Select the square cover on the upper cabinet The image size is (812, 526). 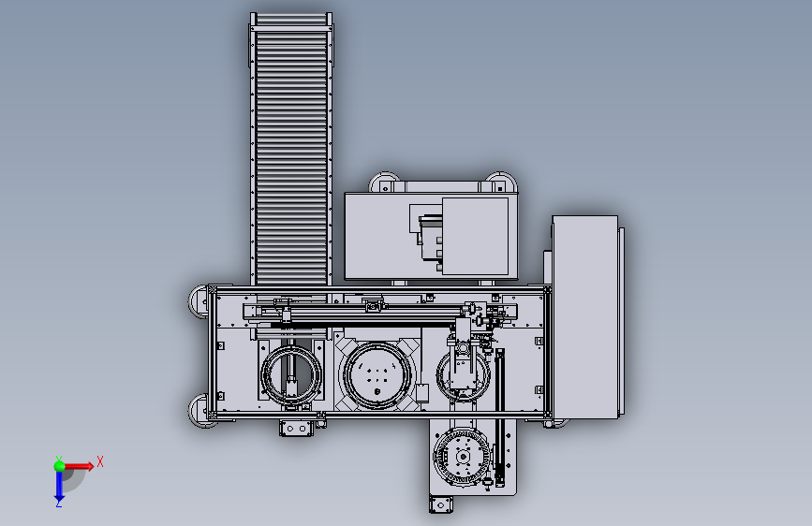coord(475,236)
